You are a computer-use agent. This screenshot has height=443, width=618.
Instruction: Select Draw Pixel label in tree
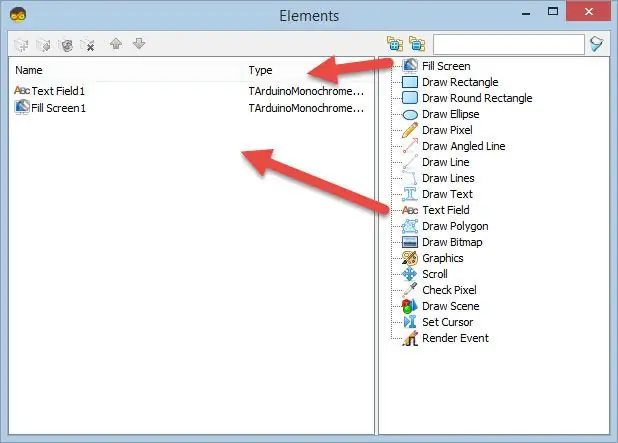pyautogui.click(x=447, y=130)
